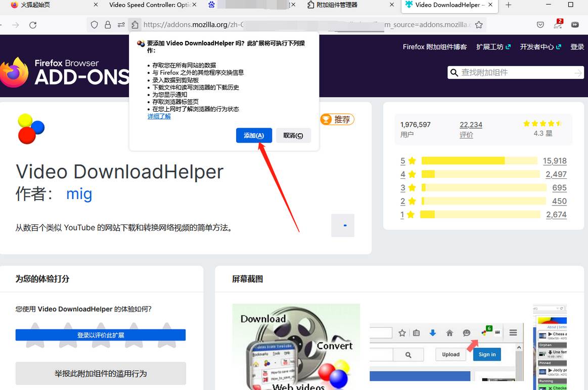
Task: Click the four-star rating bar
Action: [480, 174]
